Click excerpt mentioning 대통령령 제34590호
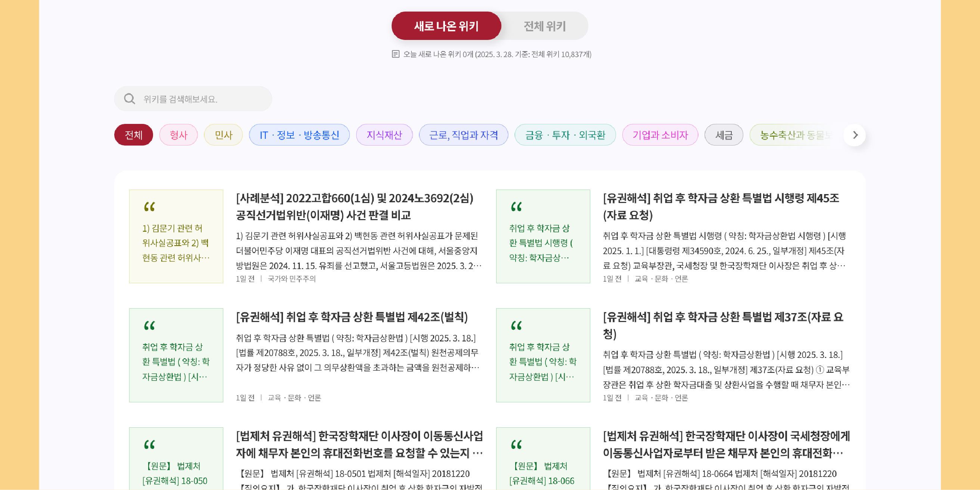Screen dimensions: 980x490 click(x=724, y=251)
